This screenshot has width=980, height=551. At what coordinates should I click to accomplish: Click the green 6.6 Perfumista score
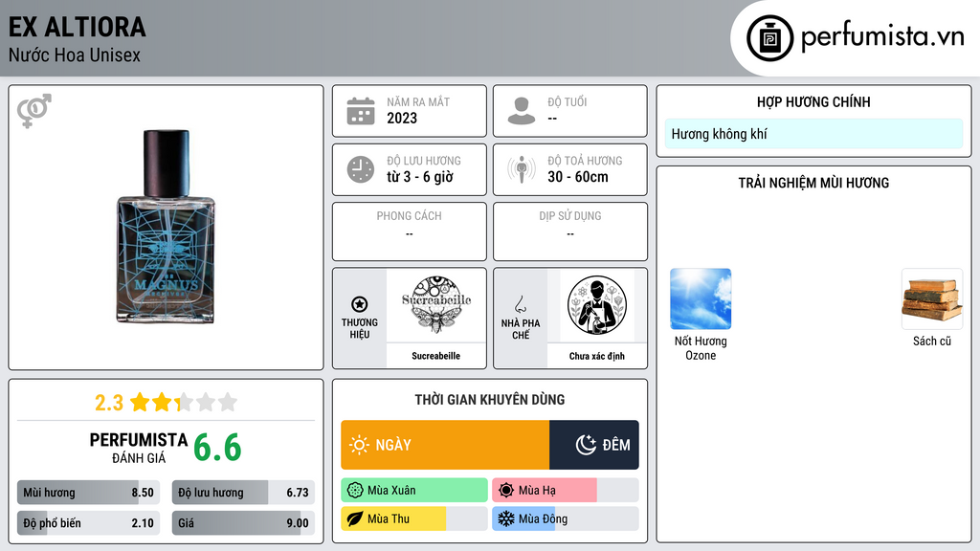tap(217, 448)
